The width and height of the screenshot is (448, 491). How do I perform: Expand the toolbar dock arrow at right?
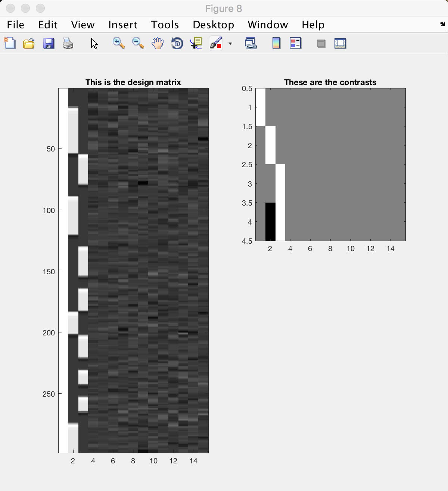click(443, 25)
